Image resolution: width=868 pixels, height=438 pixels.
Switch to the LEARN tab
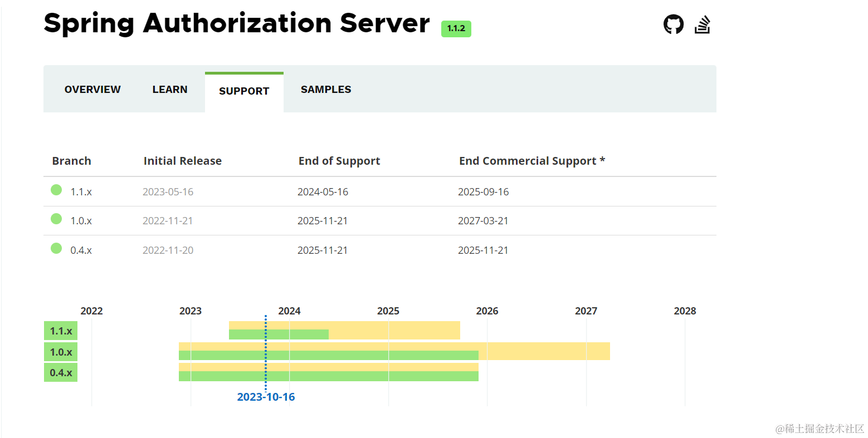(x=170, y=90)
